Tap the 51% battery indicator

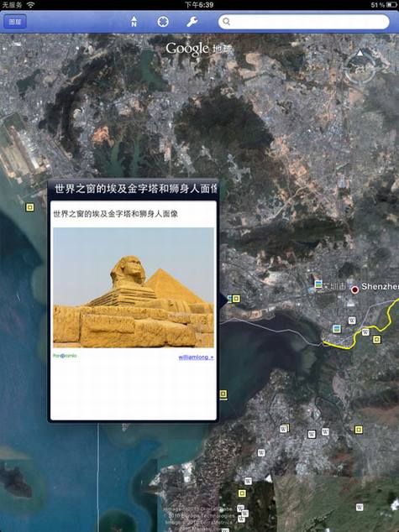[384, 5]
